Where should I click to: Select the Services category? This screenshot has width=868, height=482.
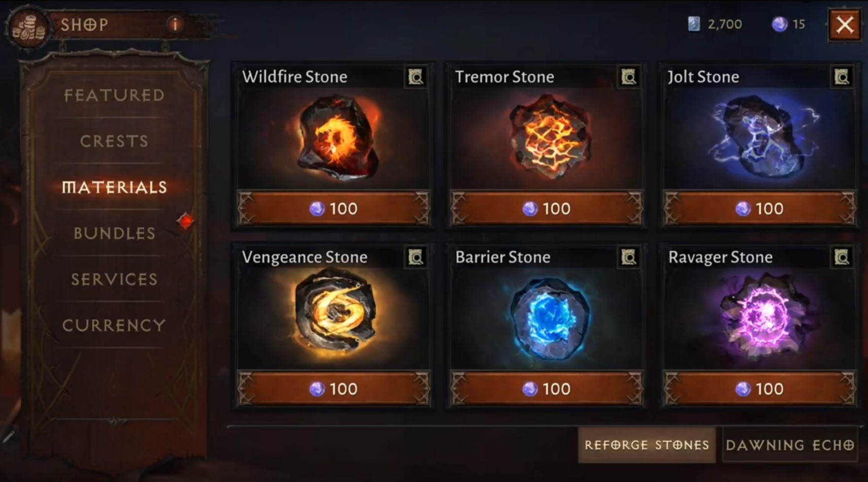114,279
